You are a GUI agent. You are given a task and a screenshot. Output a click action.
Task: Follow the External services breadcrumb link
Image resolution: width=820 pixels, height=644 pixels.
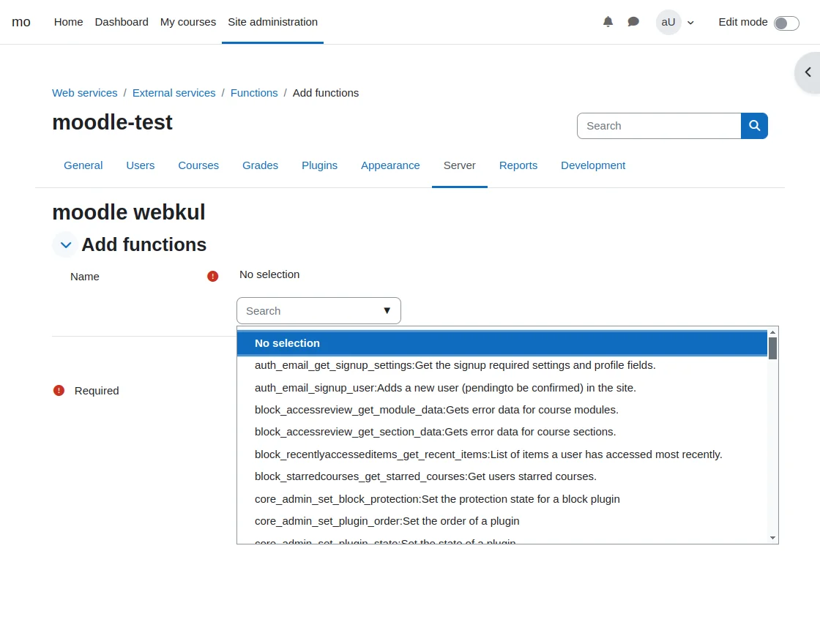[x=174, y=93]
